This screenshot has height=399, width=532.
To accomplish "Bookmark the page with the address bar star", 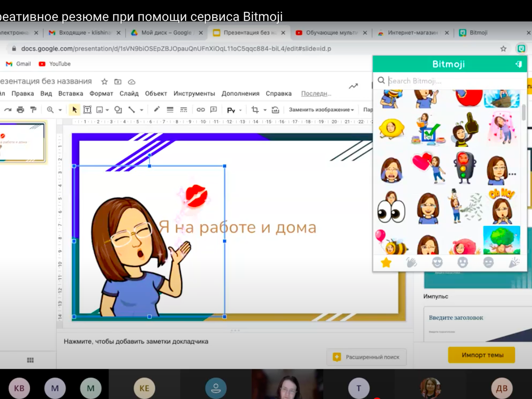I will coord(503,49).
